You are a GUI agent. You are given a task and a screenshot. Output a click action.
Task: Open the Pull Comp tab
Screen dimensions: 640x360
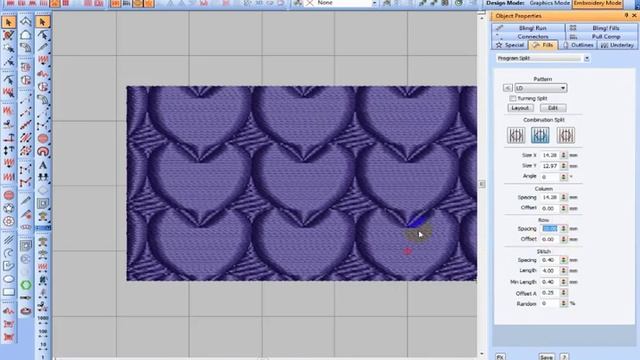tap(601, 37)
